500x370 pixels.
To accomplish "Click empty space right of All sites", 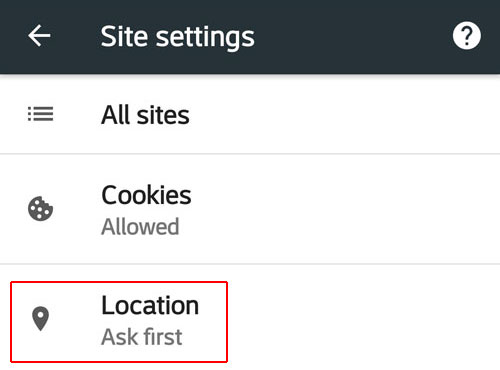I will [343, 115].
